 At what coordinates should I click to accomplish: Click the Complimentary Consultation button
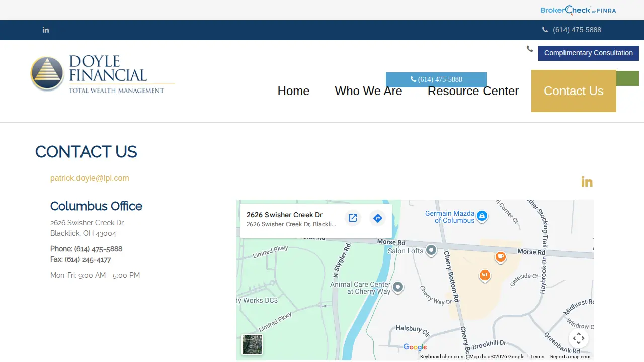(589, 53)
